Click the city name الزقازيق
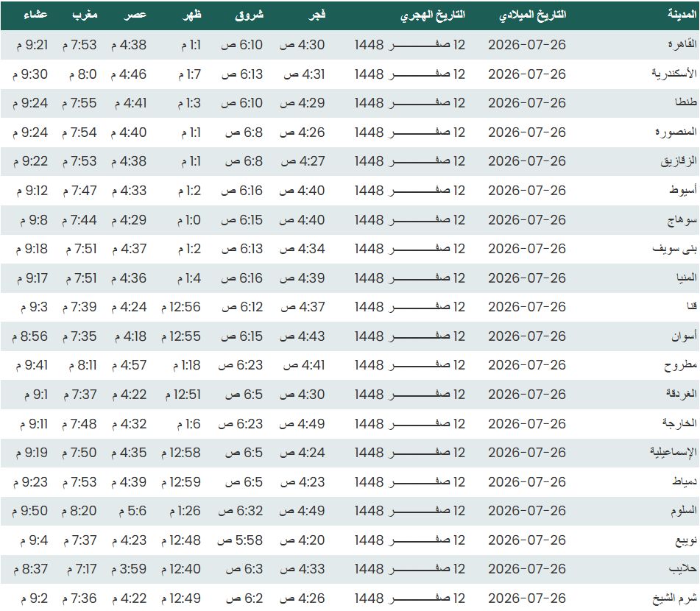The width and height of the screenshot is (700, 611). 679,161
